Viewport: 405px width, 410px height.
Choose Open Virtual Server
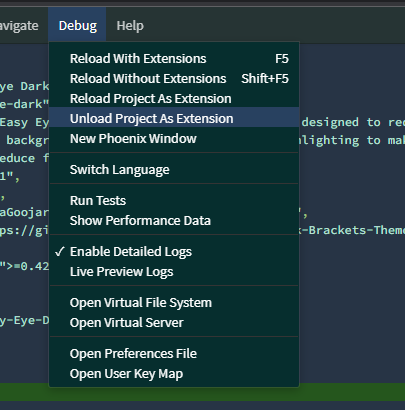[x=174, y=323]
